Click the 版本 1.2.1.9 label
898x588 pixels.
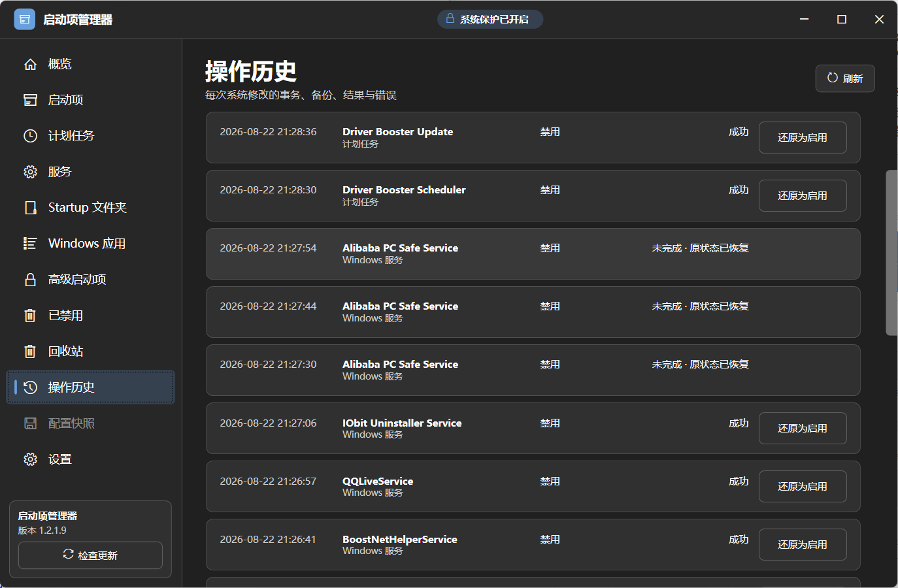(42, 530)
